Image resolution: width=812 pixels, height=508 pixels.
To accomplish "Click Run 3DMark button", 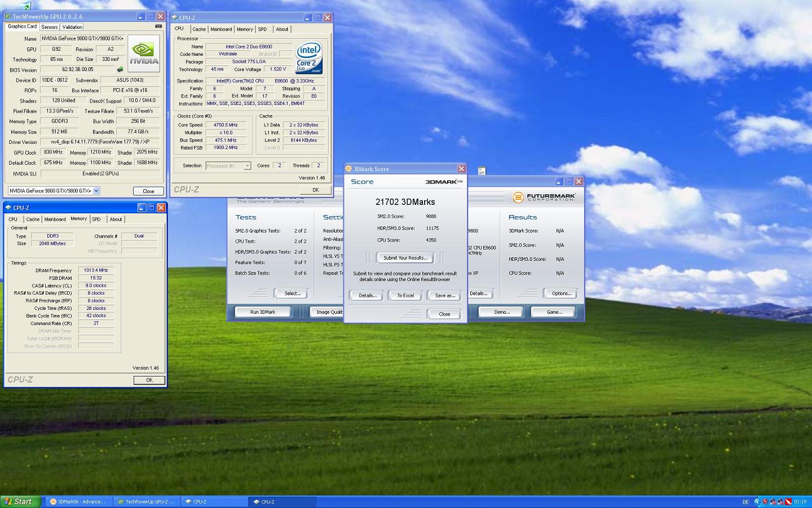I will [x=263, y=312].
